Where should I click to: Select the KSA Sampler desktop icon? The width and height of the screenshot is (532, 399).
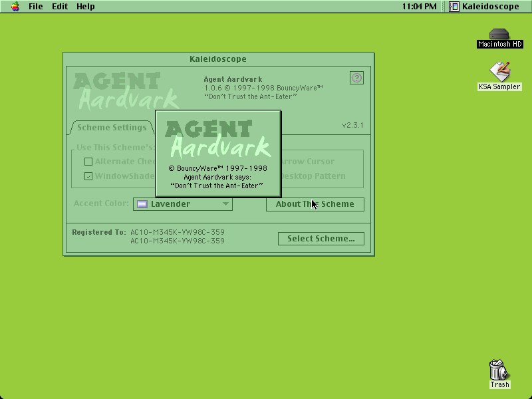(x=500, y=71)
